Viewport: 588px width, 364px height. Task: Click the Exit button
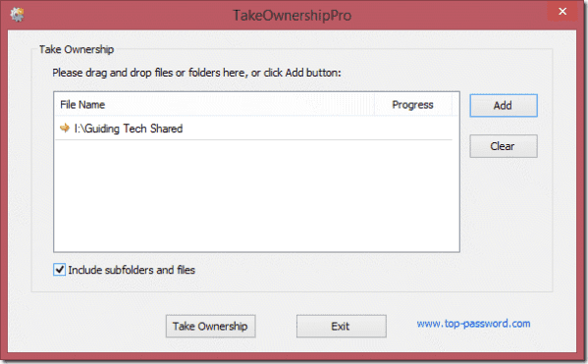(341, 326)
